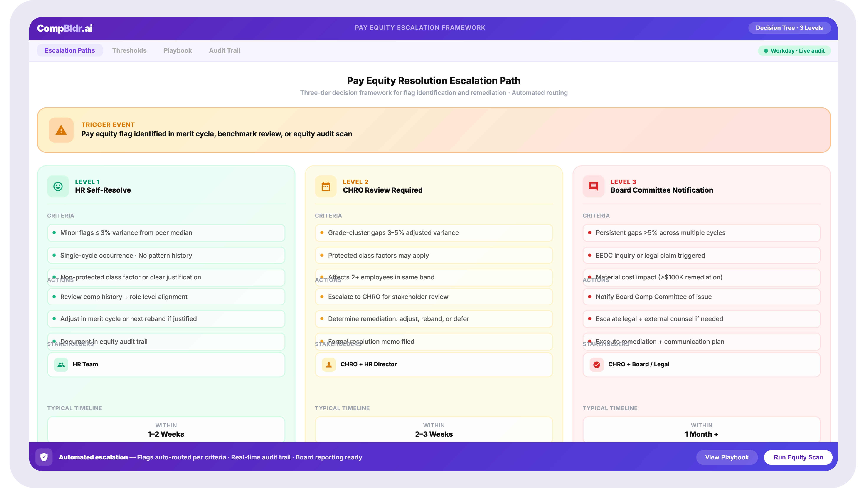Click the CHRO + Board / Legal checkmark icon

pos(596,364)
